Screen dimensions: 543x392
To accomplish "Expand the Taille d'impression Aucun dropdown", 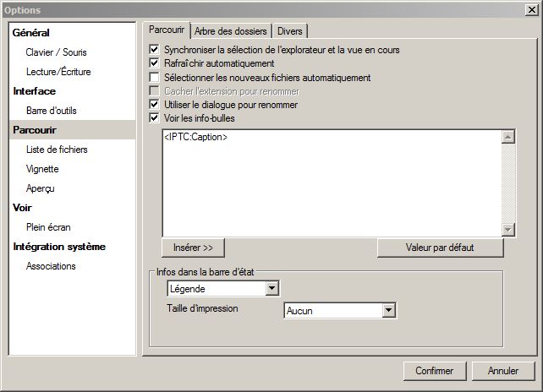I will pos(388,311).
